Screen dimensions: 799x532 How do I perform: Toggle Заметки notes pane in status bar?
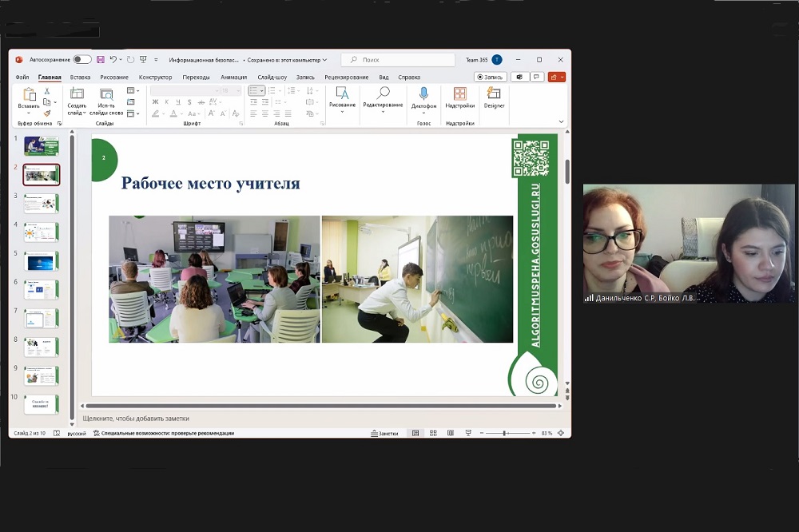tap(384, 433)
